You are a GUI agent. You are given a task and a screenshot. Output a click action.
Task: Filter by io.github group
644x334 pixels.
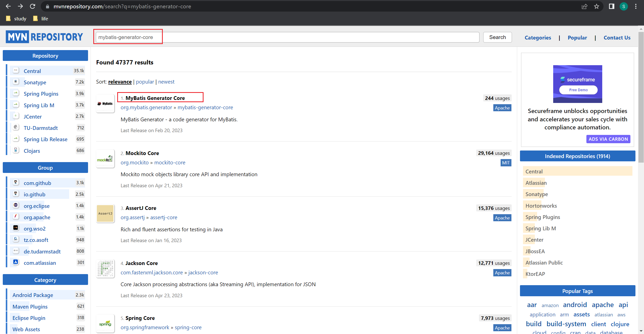(34, 195)
